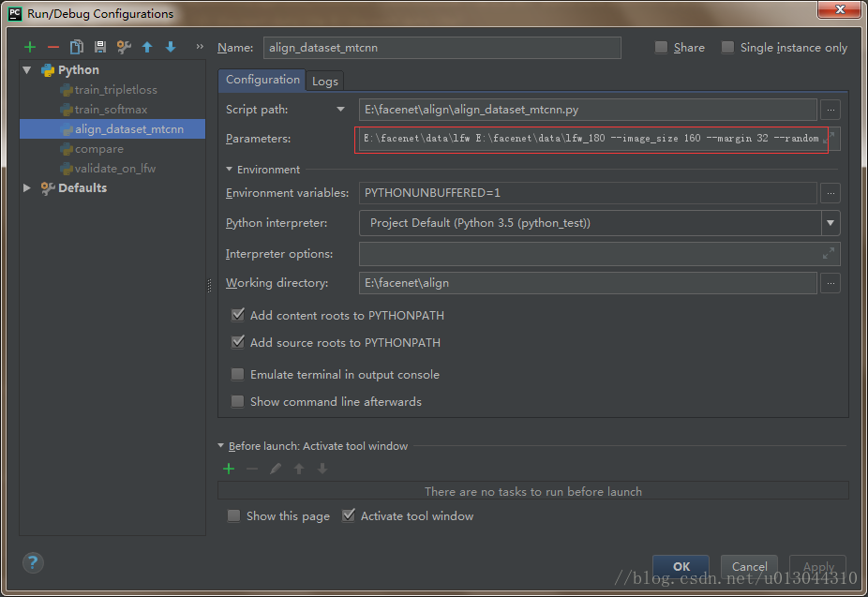
Task: Click the OK button
Action: [681, 567]
